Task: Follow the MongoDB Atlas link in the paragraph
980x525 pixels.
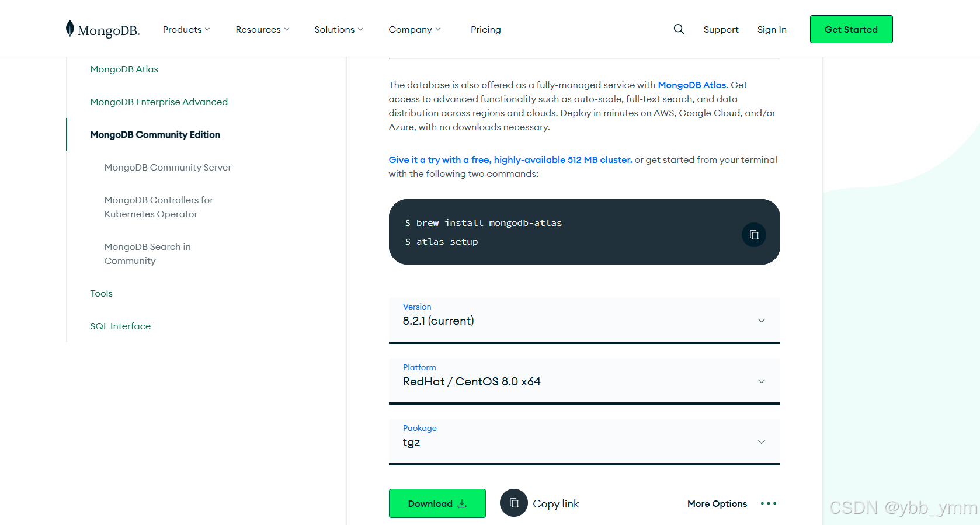Action: pos(693,85)
